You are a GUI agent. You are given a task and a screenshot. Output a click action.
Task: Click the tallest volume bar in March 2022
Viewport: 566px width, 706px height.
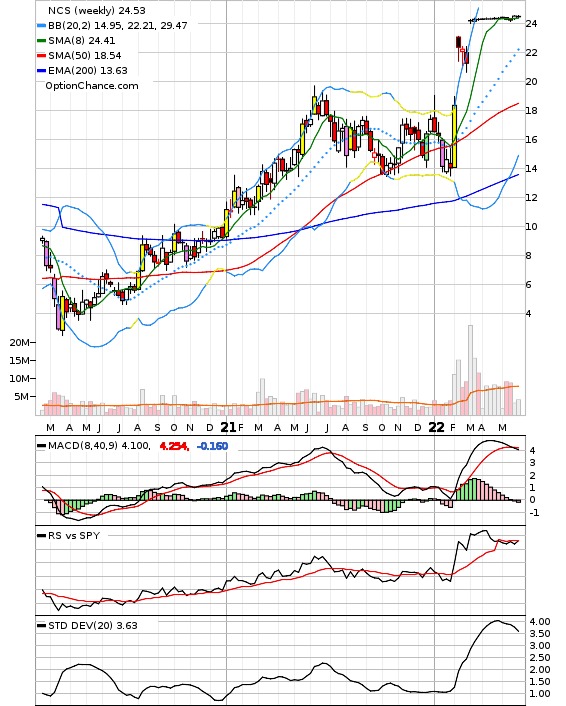point(470,370)
